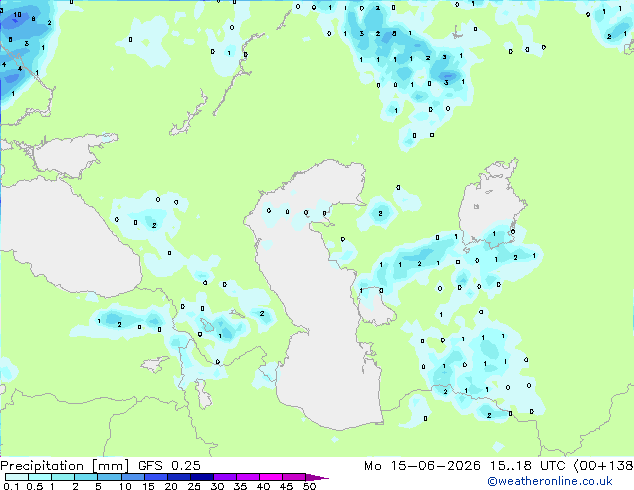Select legend swatch between 2 and 5
This screenshot has width=634, height=490.
pyautogui.click(x=86, y=477)
